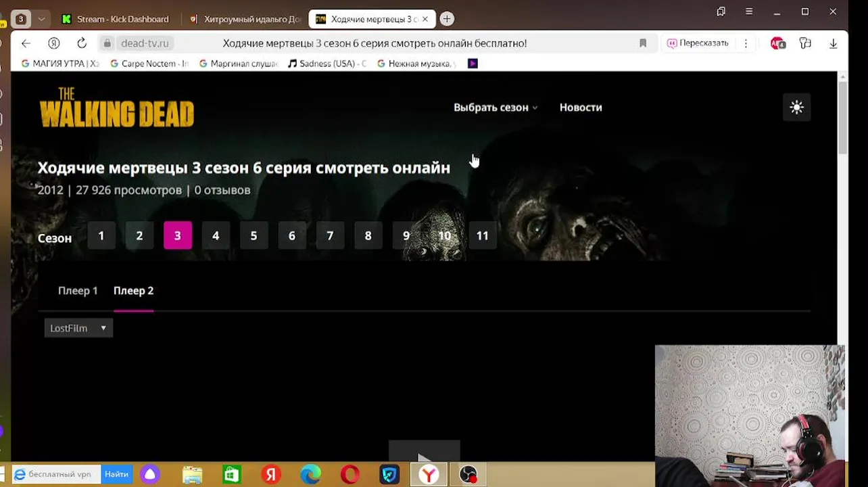Open File Explorer from taskbar
The width and height of the screenshot is (868, 487).
193,475
